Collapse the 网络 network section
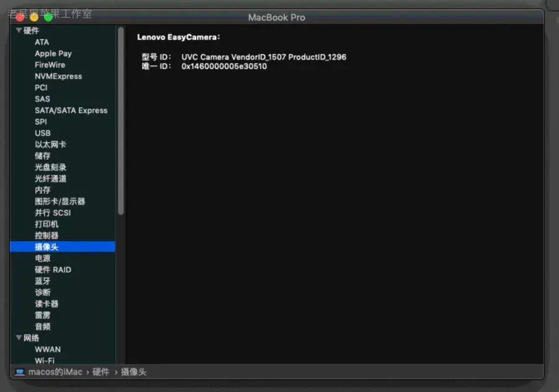The height and width of the screenshot is (392, 559). pyautogui.click(x=19, y=337)
